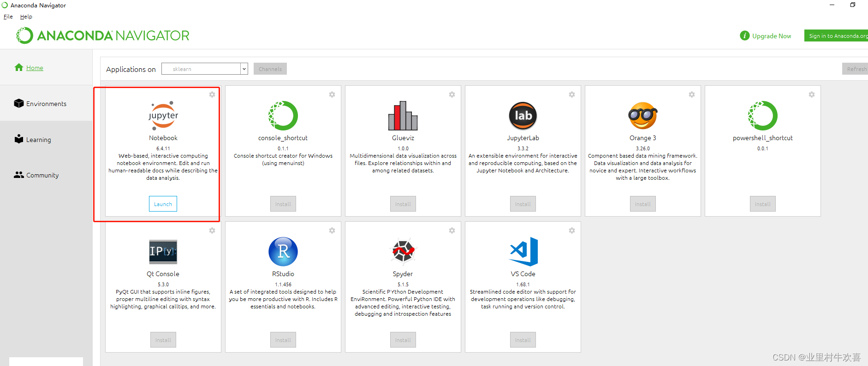
Task: Open the File menu
Action: [x=8, y=17]
